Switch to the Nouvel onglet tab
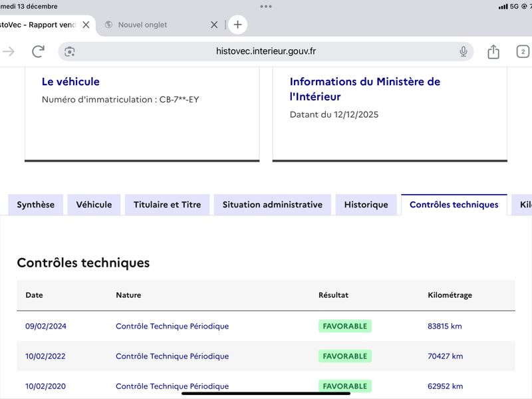Image resolution: width=532 pixels, height=399 pixels. coord(142,25)
